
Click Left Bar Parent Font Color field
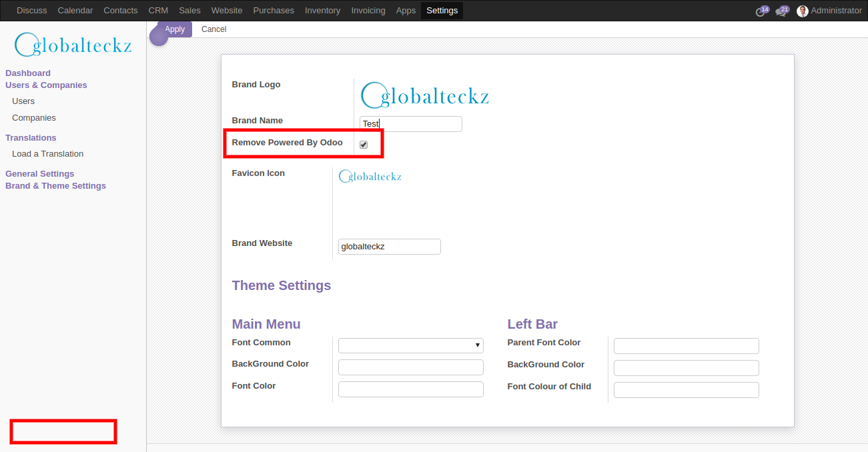pos(687,346)
